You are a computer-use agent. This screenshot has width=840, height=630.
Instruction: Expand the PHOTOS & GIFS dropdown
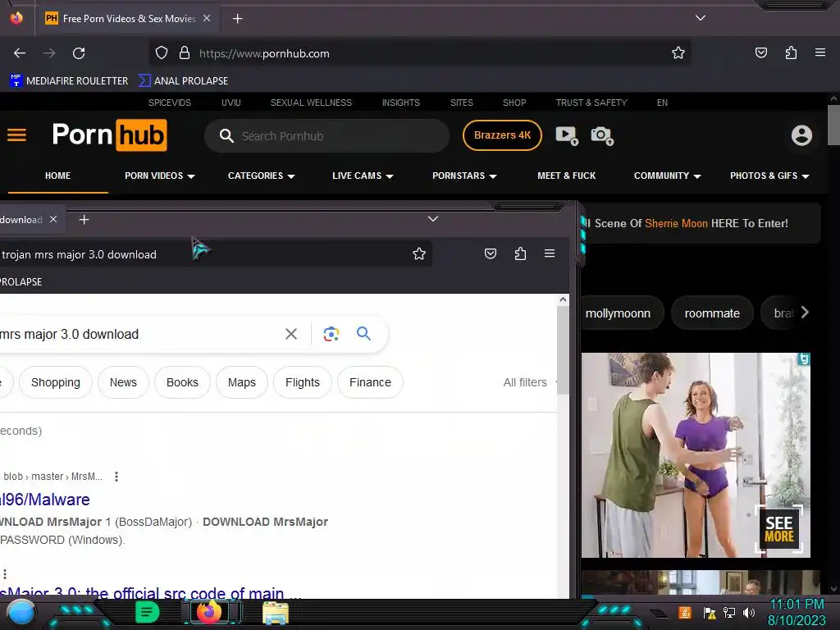[769, 176]
